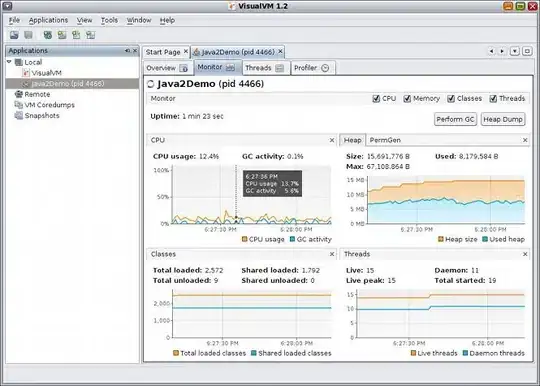
Task: Click the VM Coredumps icon in tree
Action: coord(18,105)
